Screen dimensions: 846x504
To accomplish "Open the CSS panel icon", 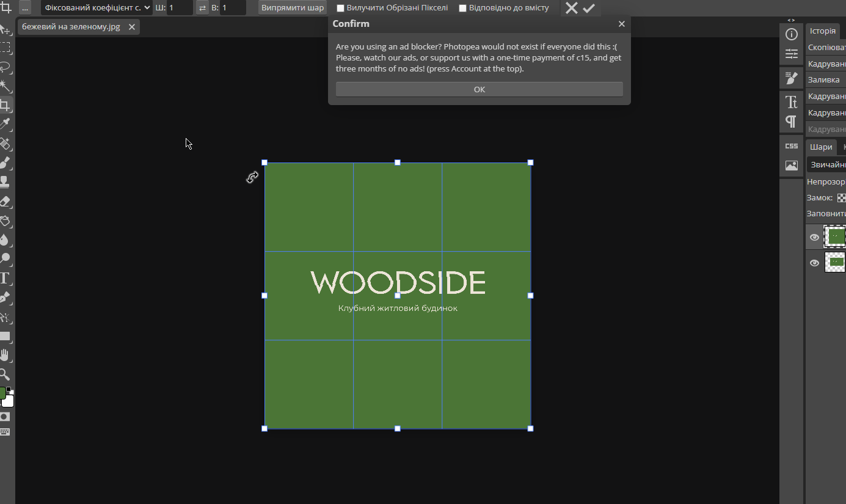I will pos(792,146).
